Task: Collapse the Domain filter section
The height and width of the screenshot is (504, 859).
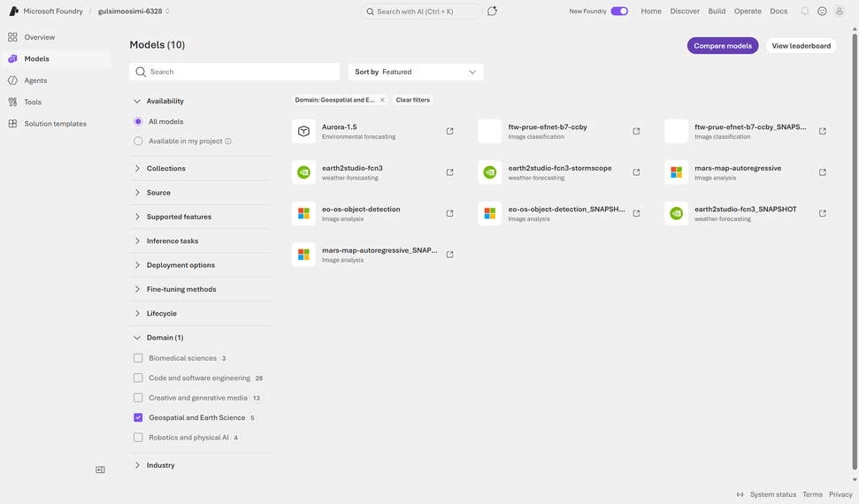Action: tap(200, 338)
